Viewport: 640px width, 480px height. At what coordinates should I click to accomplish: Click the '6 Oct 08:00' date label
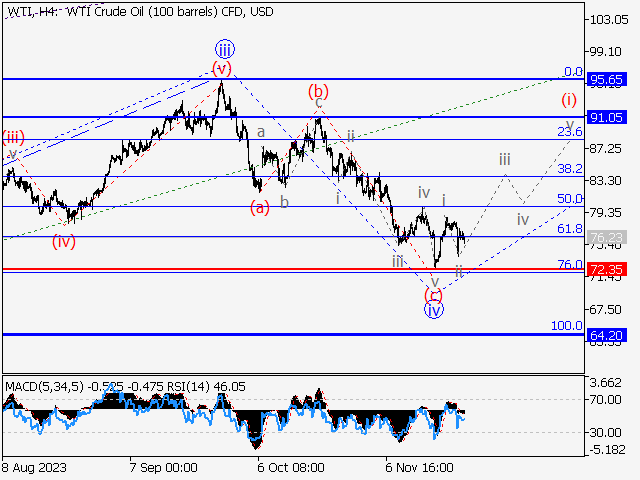point(291,467)
